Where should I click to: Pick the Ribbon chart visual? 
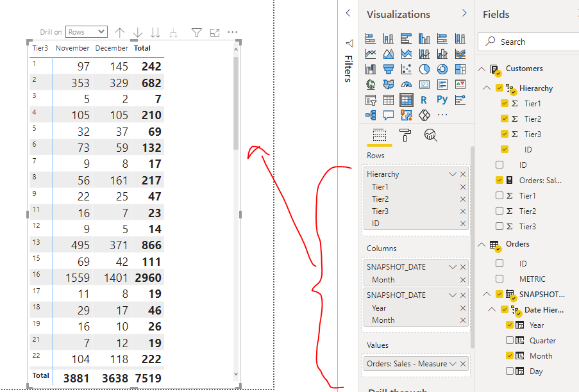460,54
